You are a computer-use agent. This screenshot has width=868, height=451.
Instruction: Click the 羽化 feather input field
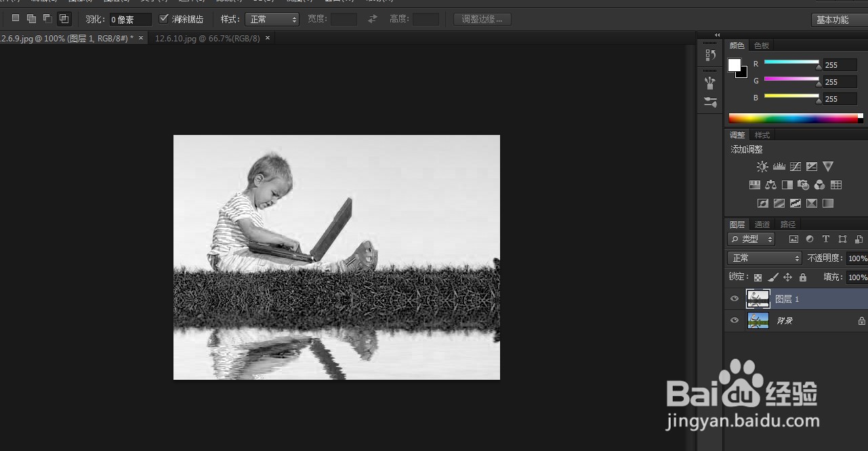130,20
